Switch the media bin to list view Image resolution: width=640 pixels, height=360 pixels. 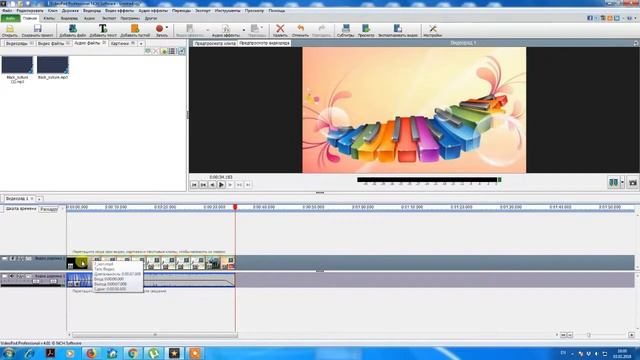172,51
